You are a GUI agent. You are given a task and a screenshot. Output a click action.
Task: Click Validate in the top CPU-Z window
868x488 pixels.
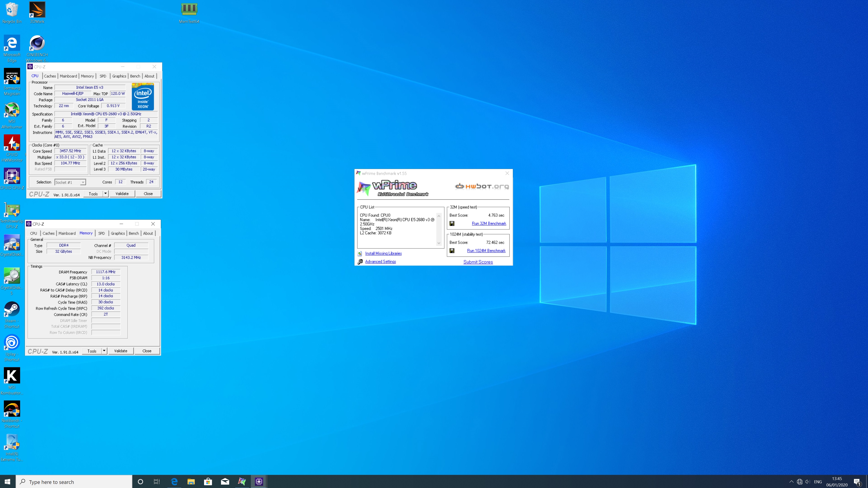pos(122,193)
